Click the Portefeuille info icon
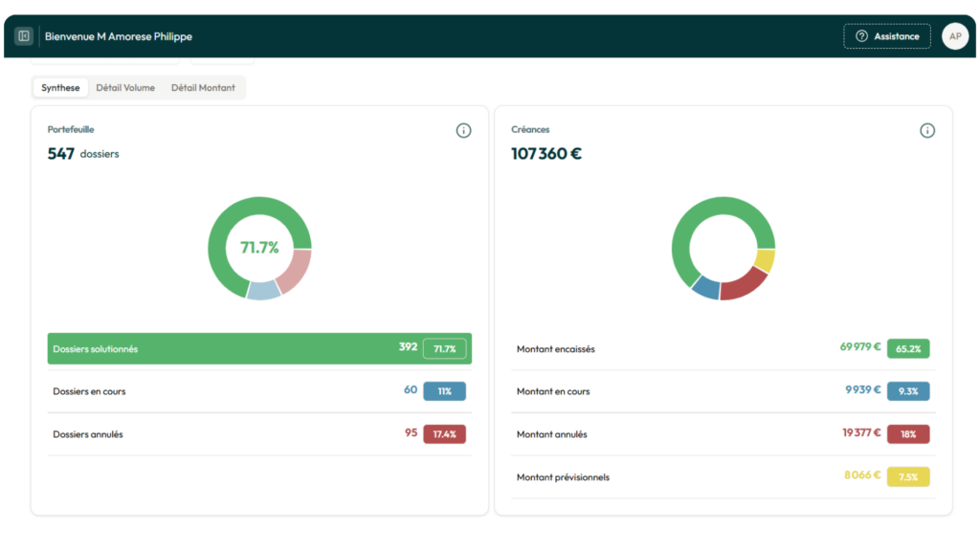 [463, 131]
